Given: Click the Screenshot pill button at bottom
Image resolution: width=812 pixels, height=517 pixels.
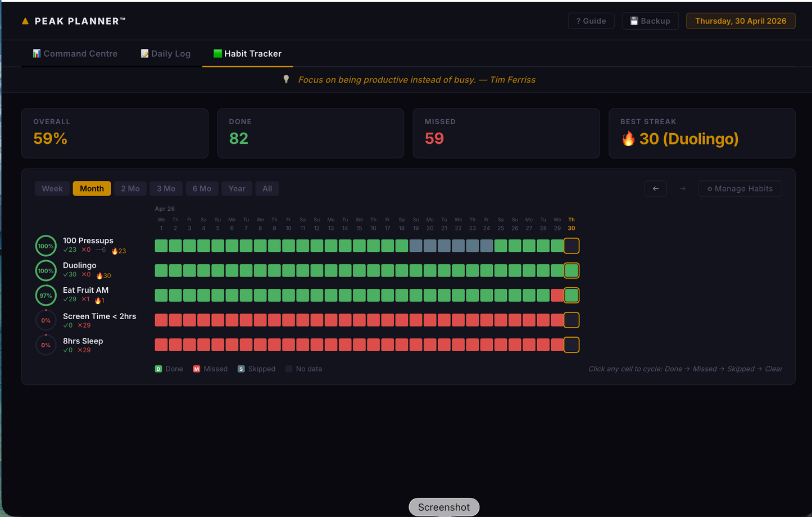Looking at the screenshot, I should pyautogui.click(x=444, y=507).
